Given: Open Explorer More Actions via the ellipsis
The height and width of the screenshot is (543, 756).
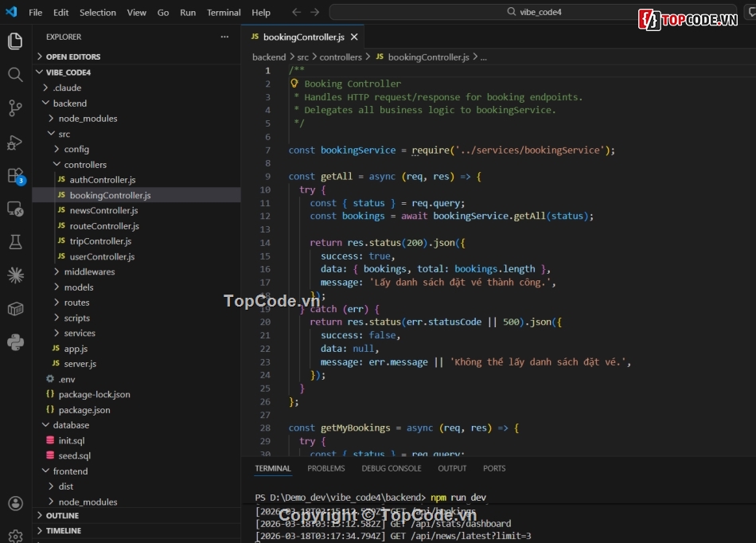Looking at the screenshot, I should tap(224, 37).
